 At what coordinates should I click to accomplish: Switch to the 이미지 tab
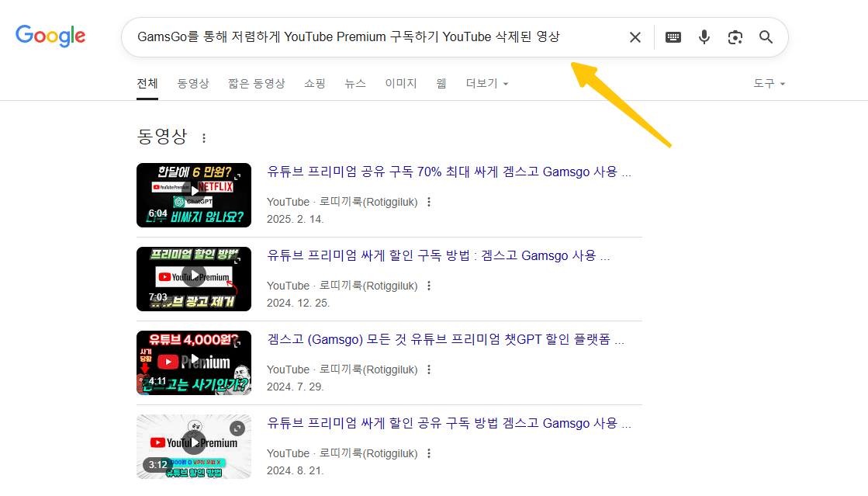point(401,84)
